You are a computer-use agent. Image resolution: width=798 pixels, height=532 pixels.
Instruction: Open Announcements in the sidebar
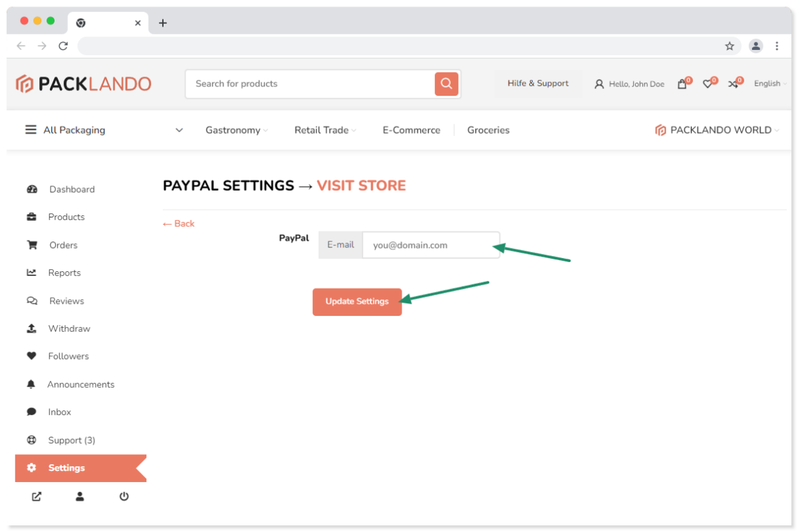tap(80, 384)
